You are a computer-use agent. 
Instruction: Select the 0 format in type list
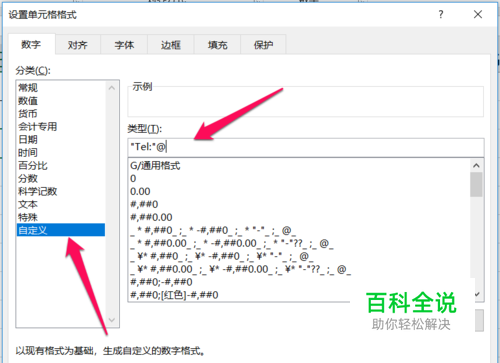pyautogui.click(x=299, y=179)
